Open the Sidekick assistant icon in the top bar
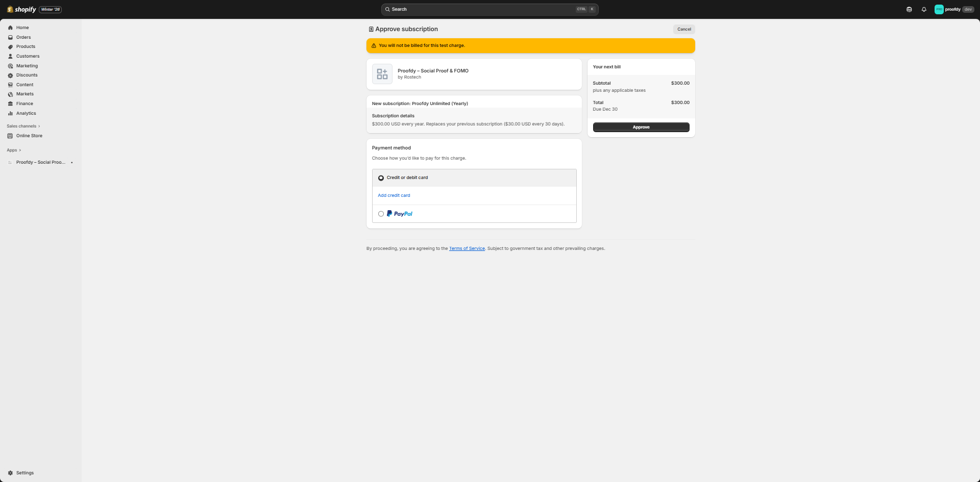This screenshot has height=482, width=980. point(909,9)
